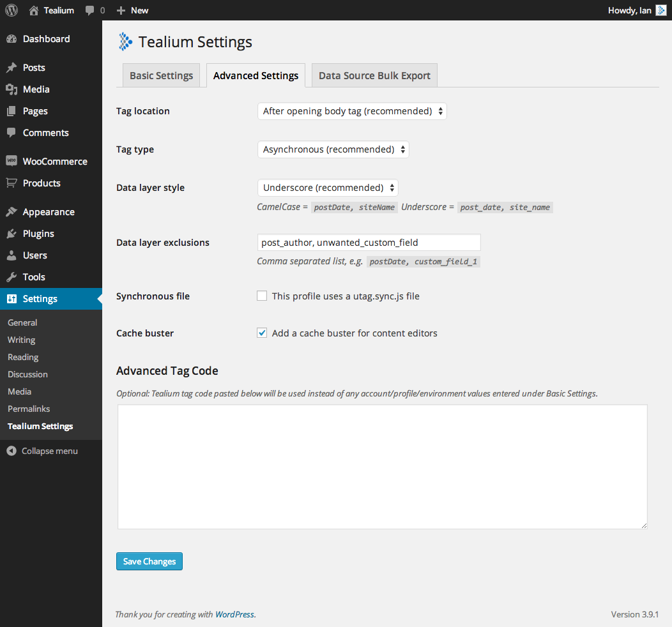Switch to Data Source Bulk Export tab
Screen dimensions: 672x627
click(x=374, y=75)
